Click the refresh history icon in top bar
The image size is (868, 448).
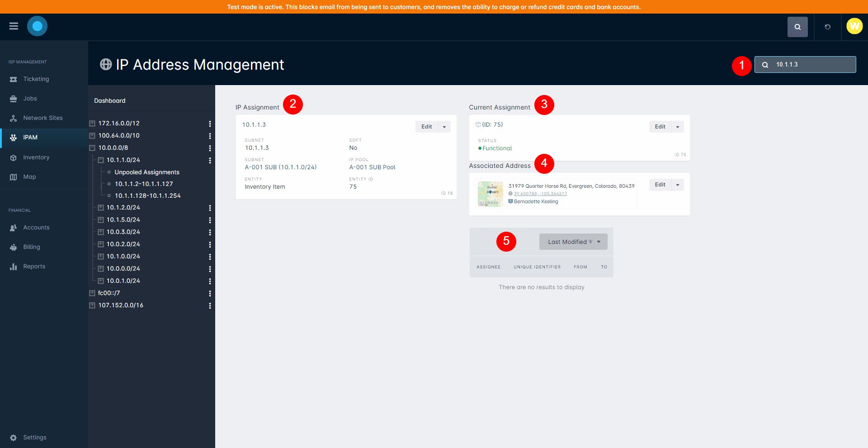(827, 27)
